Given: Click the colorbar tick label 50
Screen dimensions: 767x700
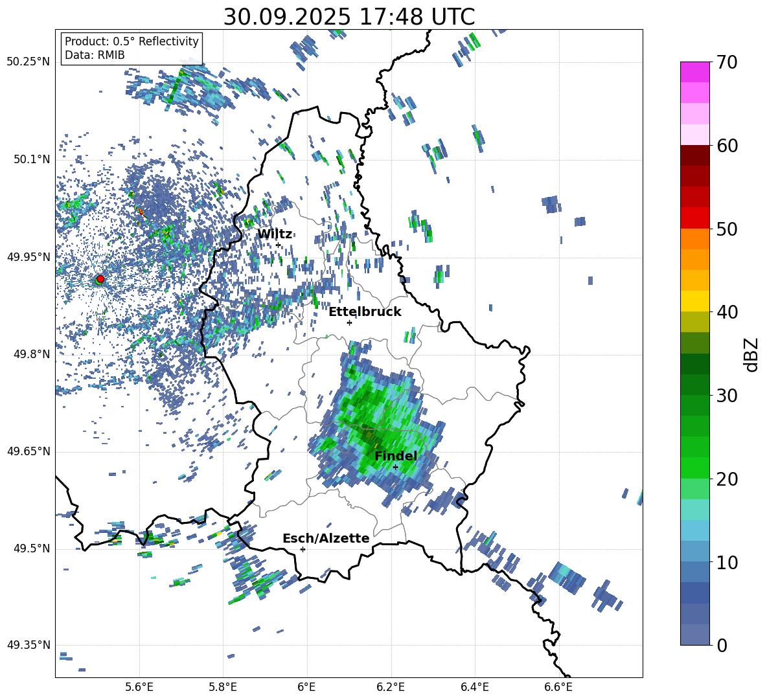Looking at the screenshot, I should click(x=727, y=229).
